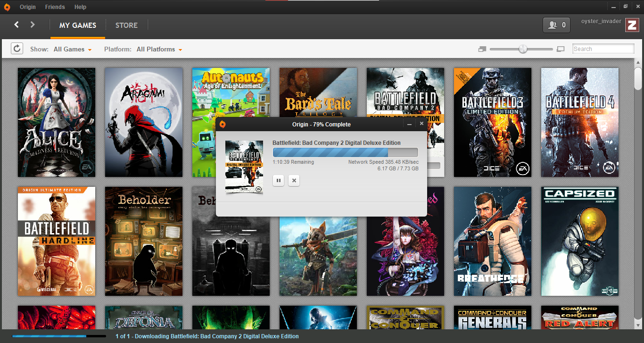Click the oyster_invader profile avatar
Screen dimensions: 644x343
pyautogui.click(x=632, y=25)
